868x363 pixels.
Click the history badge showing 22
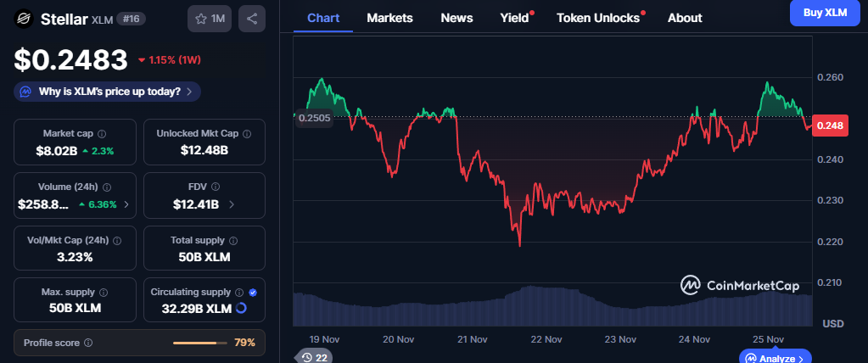[x=314, y=358]
